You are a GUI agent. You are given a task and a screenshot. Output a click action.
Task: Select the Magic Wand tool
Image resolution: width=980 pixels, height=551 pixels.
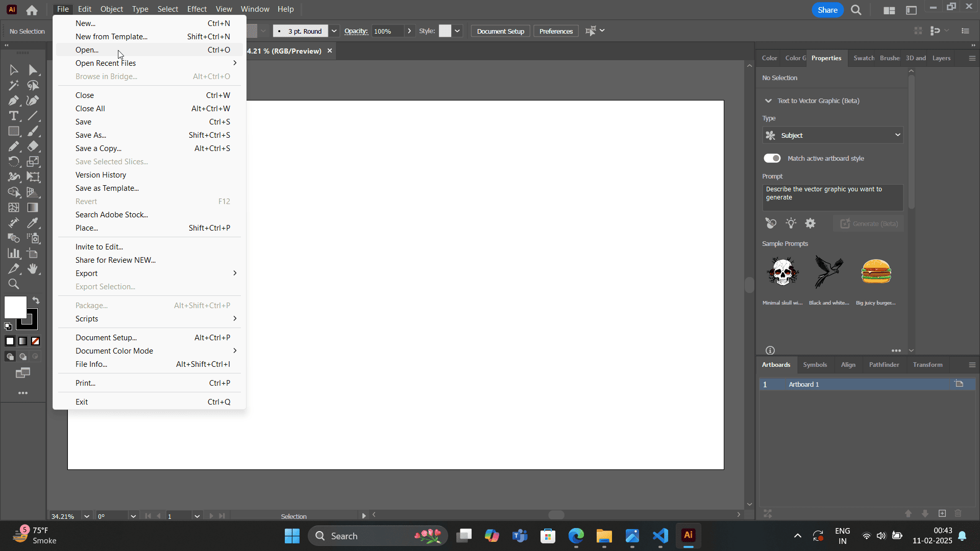point(14,85)
